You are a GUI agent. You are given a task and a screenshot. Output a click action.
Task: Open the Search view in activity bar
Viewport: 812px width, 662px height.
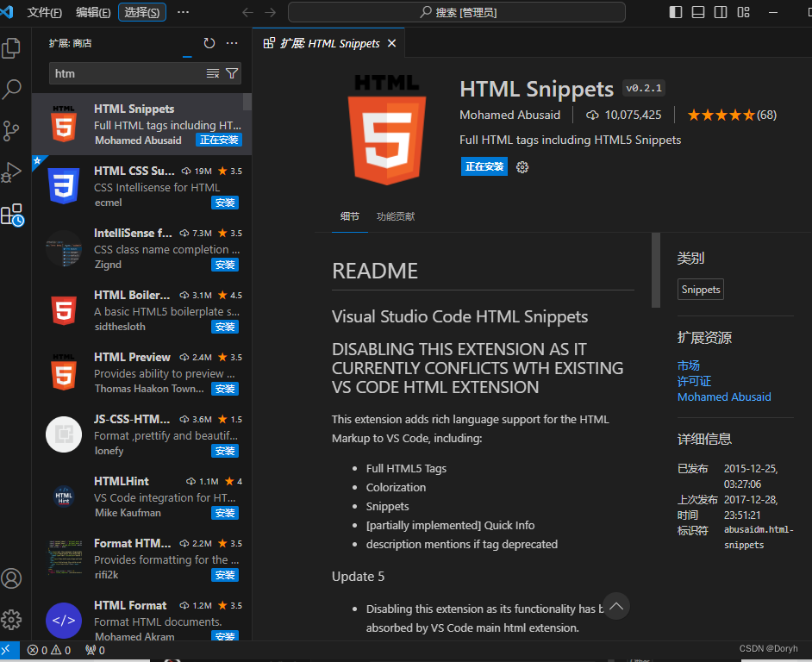pos(11,89)
